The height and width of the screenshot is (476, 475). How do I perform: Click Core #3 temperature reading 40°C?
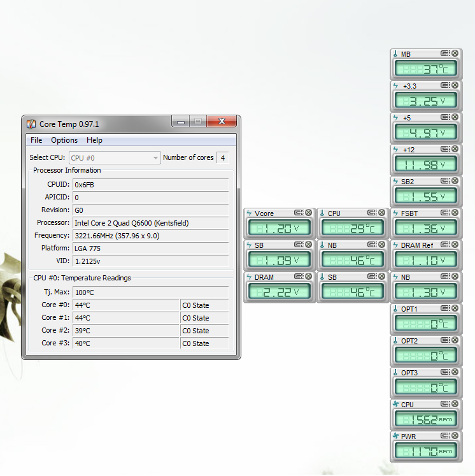pos(126,343)
